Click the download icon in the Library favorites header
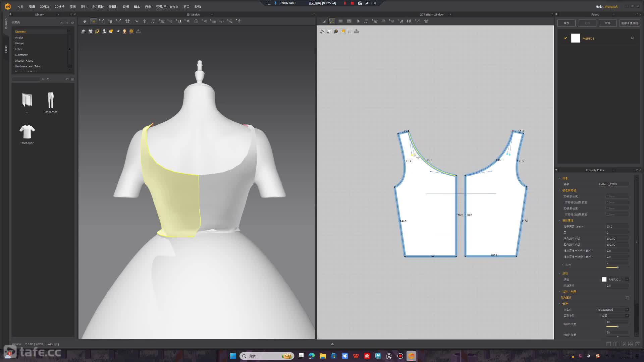The image size is (644, 362). (62, 23)
